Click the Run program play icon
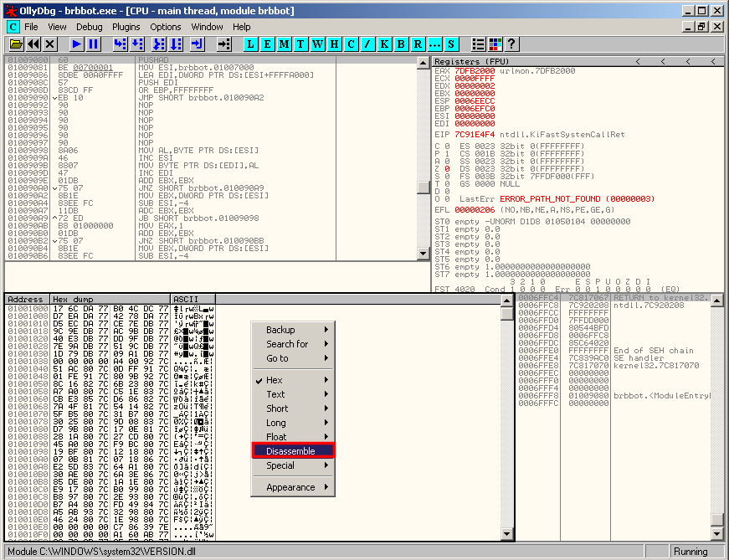Image resolution: width=729 pixels, height=560 pixels. pyautogui.click(x=77, y=44)
